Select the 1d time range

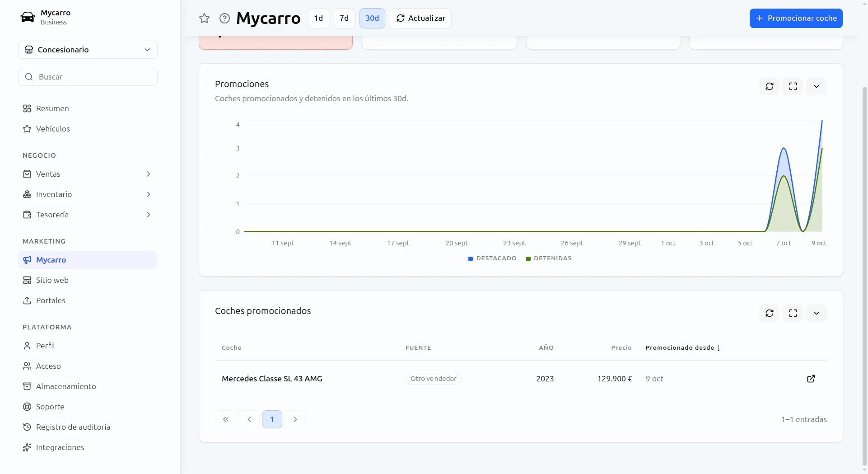pos(318,18)
